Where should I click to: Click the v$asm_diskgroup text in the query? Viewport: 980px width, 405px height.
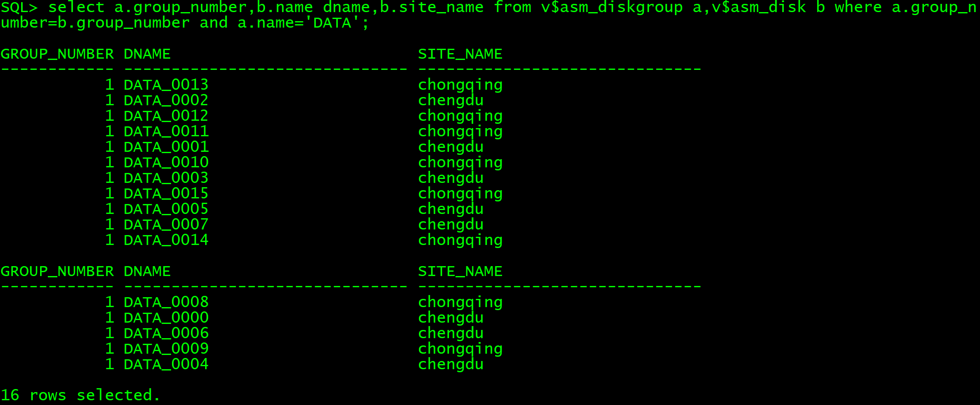612,7
